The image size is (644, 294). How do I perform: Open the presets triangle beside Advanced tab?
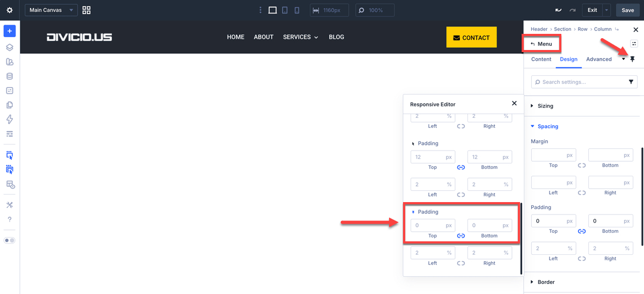tap(624, 59)
